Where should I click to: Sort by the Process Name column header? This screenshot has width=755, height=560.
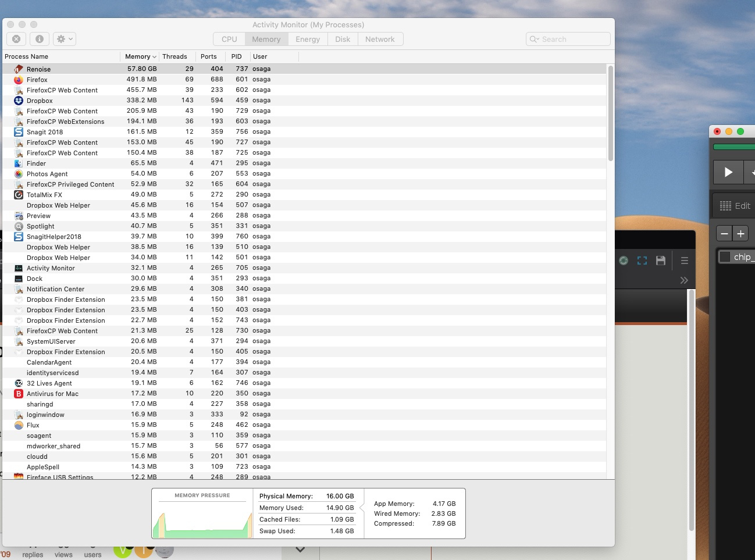point(61,56)
